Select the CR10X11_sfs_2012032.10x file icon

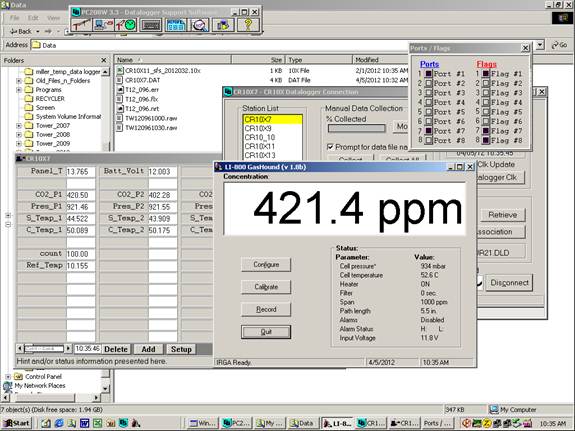pyautogui.click(x=120, y=70)
